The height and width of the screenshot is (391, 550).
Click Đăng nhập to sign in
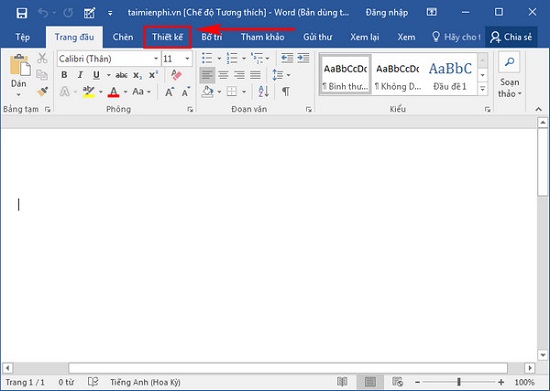pos(387,13)
